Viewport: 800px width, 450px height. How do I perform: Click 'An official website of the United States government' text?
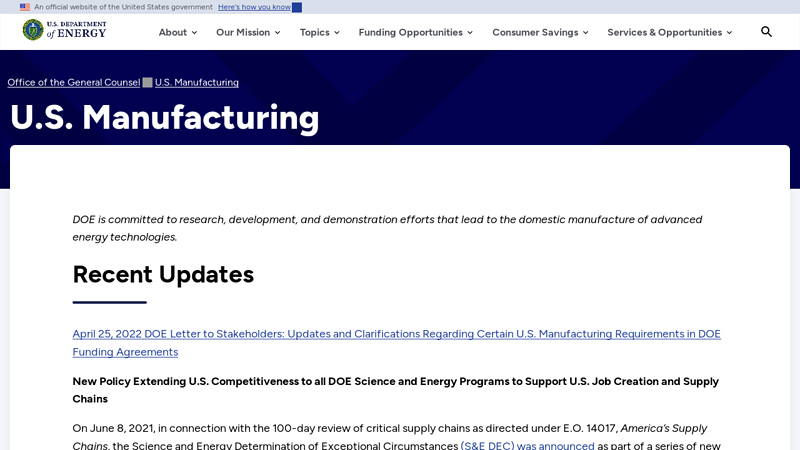(x=123, y=7)
